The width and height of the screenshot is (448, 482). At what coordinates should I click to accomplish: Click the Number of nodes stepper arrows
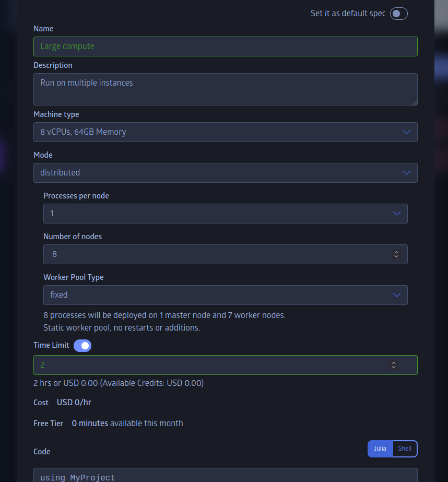click(396, 254)
